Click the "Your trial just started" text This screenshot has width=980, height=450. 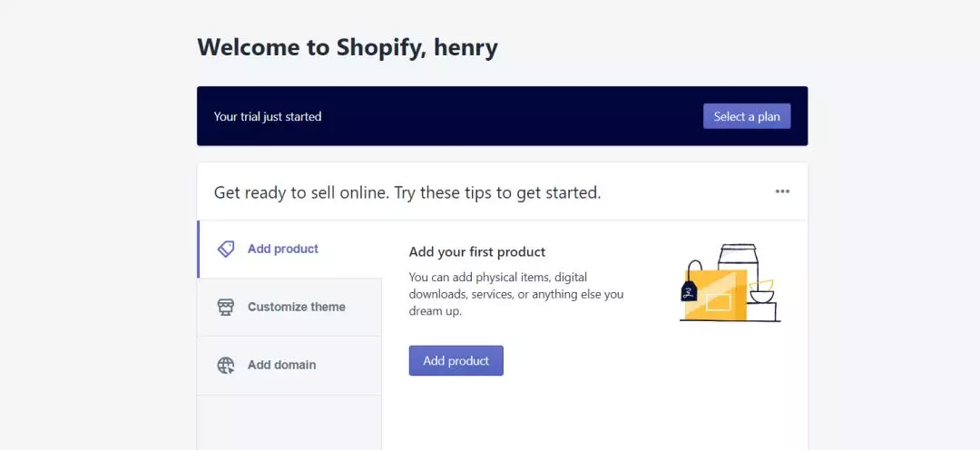click(268, 116)
